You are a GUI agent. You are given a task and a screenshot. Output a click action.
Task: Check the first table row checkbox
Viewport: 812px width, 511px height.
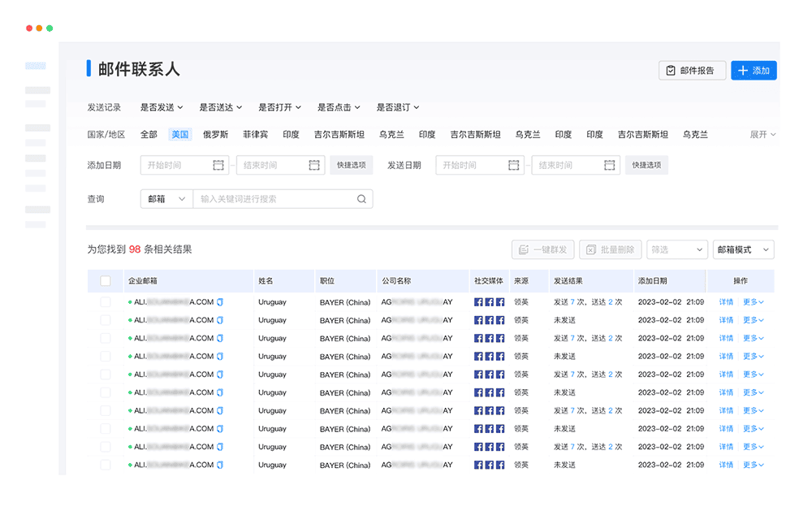click(106, 302)
